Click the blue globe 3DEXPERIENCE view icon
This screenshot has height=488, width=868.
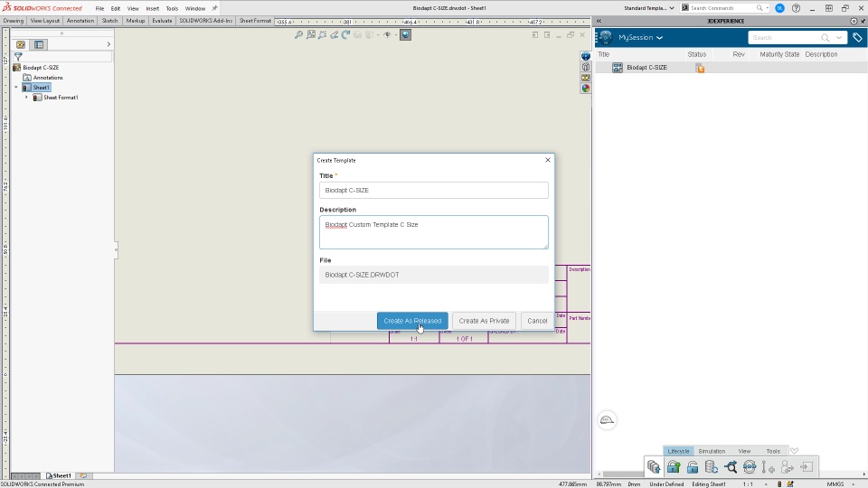click(x=406, y=35)
